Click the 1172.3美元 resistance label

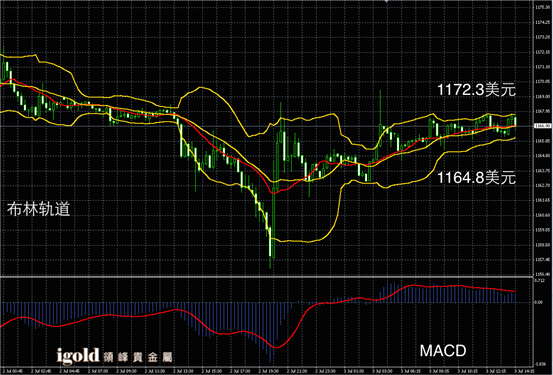[476, 90]
